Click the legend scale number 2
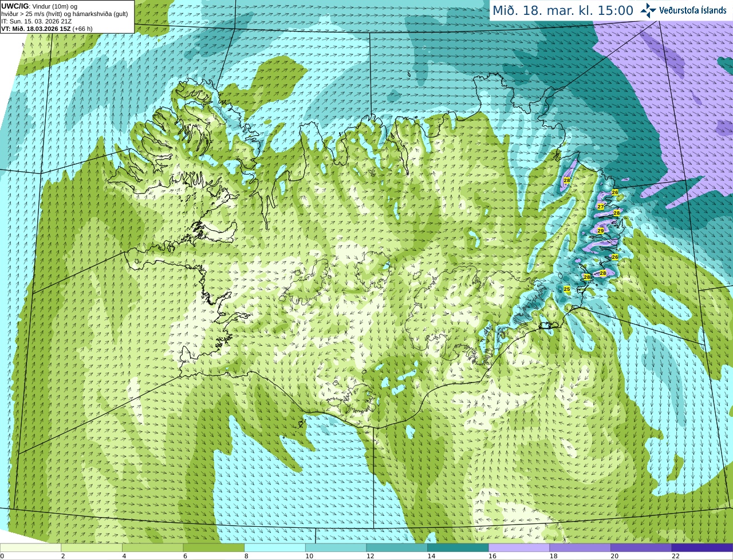Image resolution: width=733 pixels, height=560 pixels. click(63, 556)
